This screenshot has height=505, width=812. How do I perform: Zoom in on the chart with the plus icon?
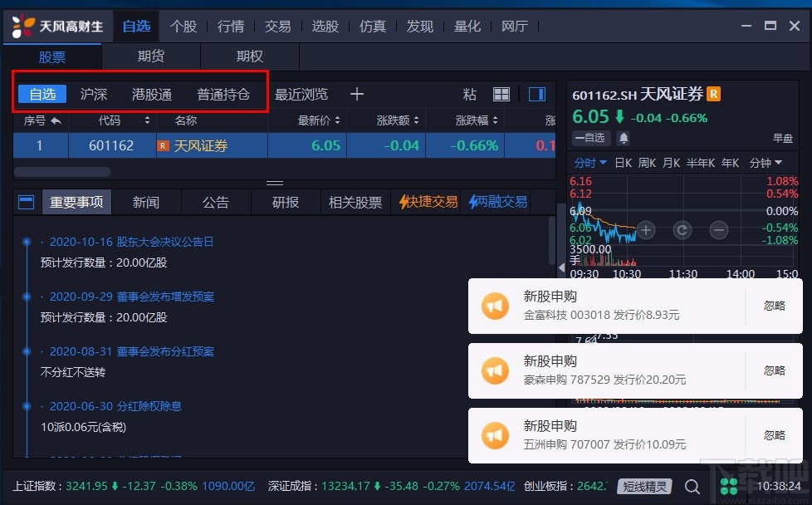[x=646, y=230]
